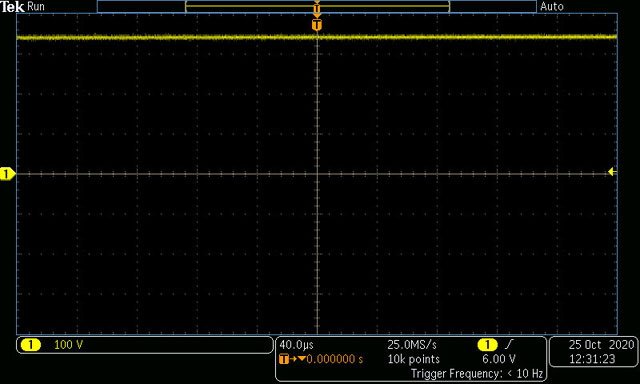Click the yellow trigger level arrow
640x384 pixels.
pyautogui.click(x=612, y=172)
